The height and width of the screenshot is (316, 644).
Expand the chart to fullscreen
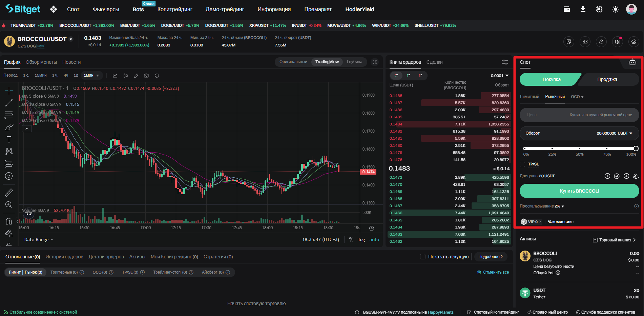coord(375,62)
